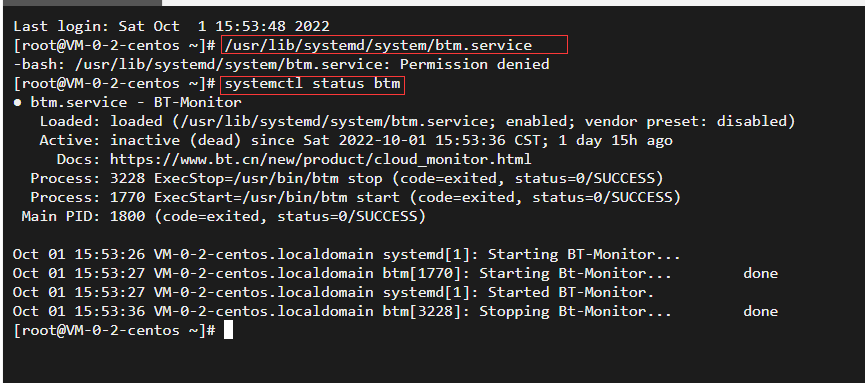This screenshot has height=383, width=865.
Task: Click the boxed /usr/lib/systemd/system/btm.service command
Action: point(394,45)
